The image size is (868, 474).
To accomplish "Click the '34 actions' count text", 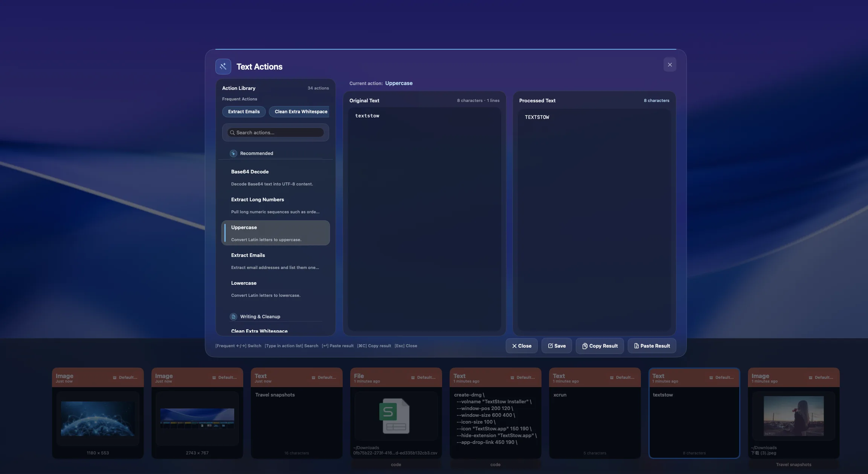I will tap(318, 88).
